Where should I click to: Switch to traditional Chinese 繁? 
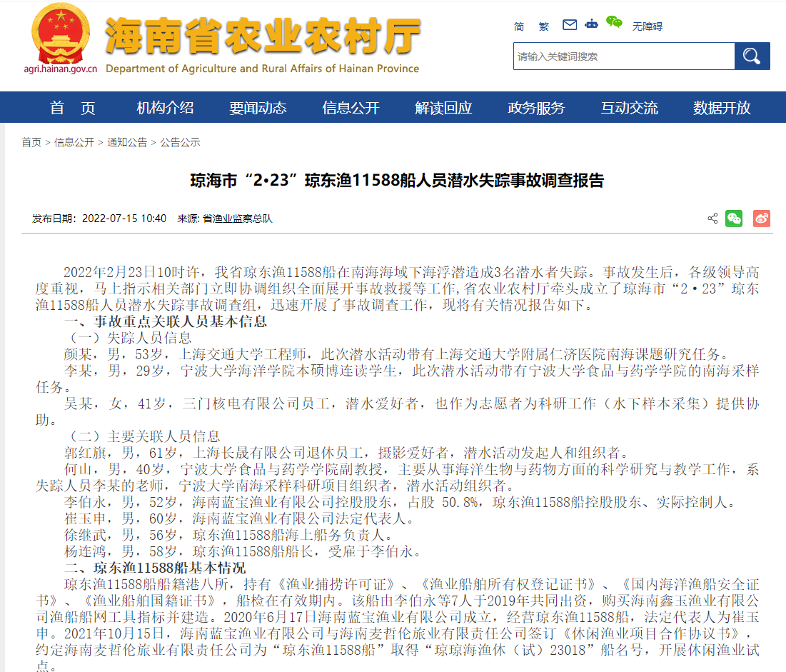pos(544,26)
